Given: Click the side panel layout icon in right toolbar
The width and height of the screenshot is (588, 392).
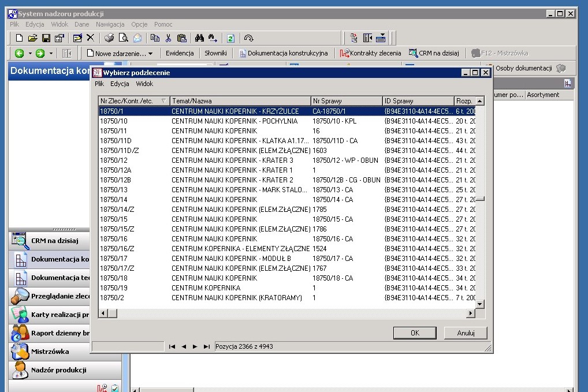Looking at the screenshot, I should coord(367,38).
